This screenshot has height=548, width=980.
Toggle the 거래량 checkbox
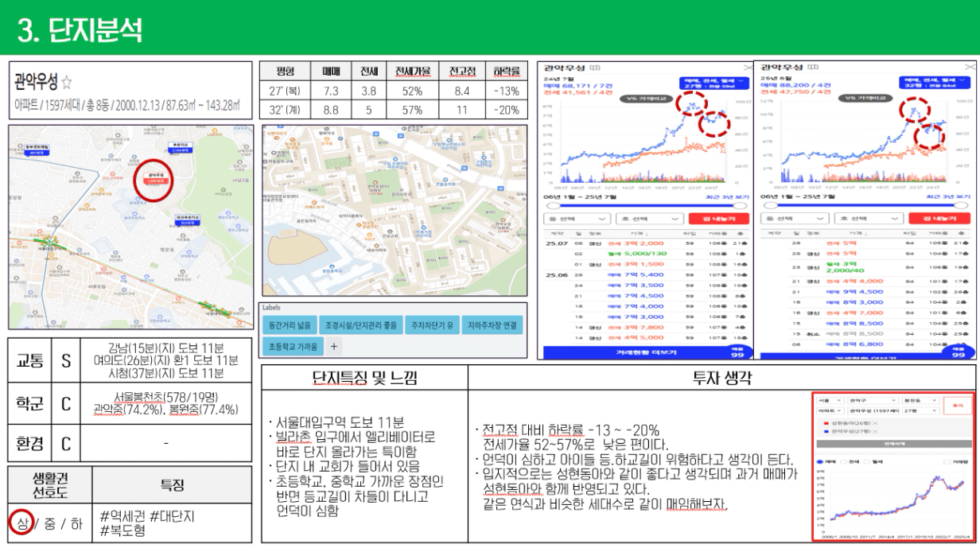947,462
